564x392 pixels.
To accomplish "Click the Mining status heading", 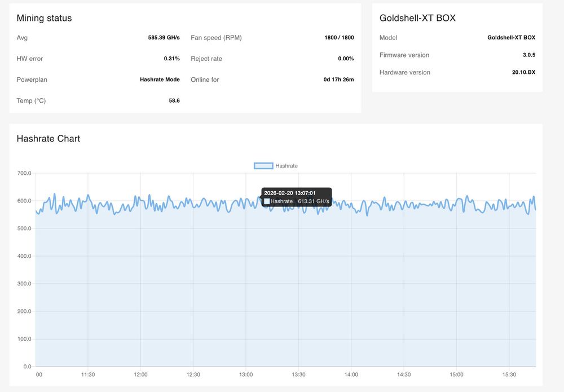I will point(44,18).
